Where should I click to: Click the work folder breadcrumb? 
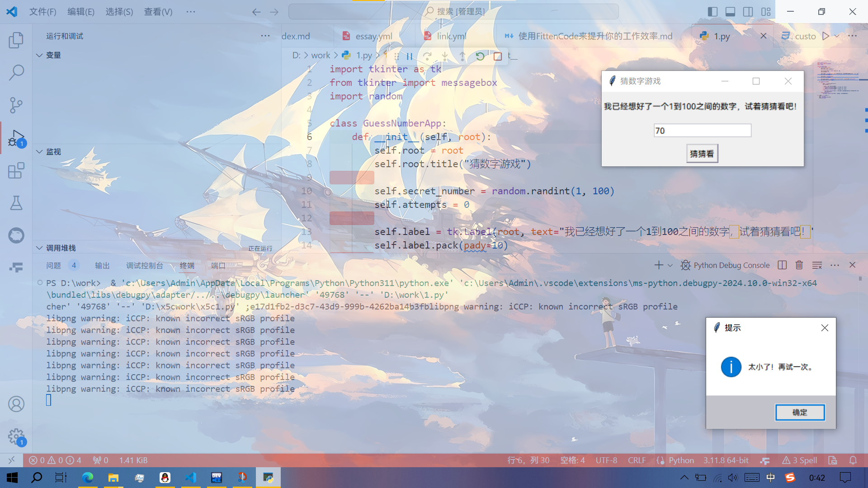point(321,56)
